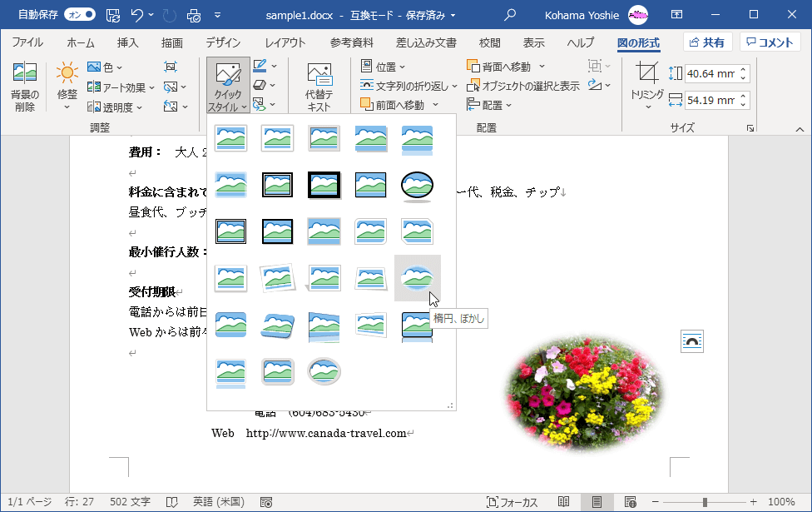
Task: Click the Print Layout view icon in status bar
Action: click(x=597, y=502)
